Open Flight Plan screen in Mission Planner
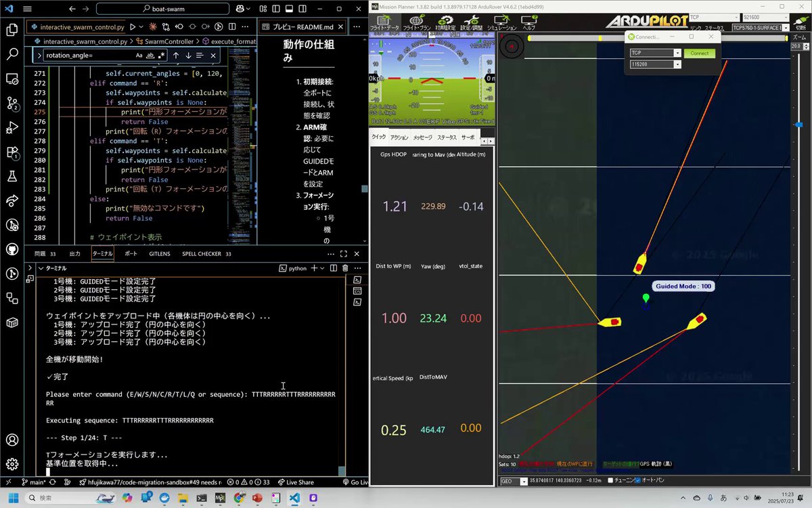This screenshot has width=812, height=508. coord(417,23)
